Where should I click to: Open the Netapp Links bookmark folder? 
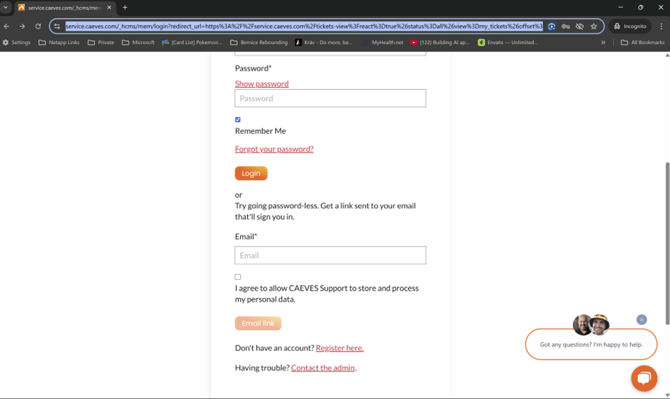(x=59, y=42)
